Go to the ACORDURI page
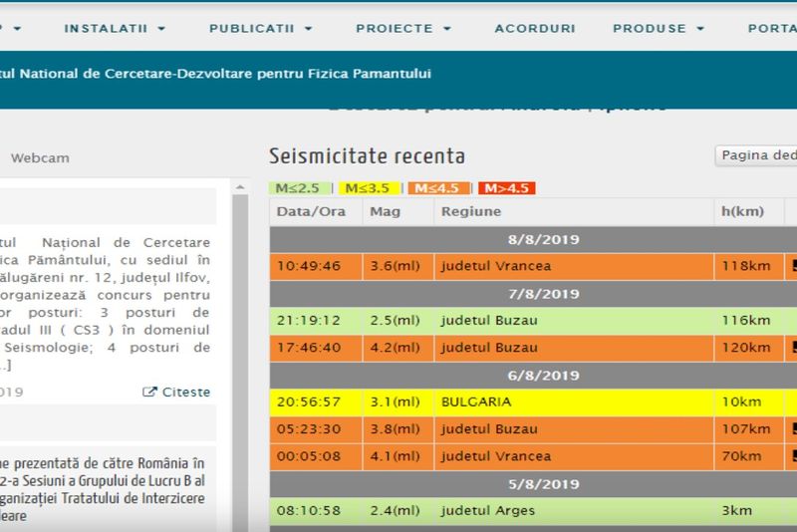The width and height of the screenshot is (797, 532). 534,28
